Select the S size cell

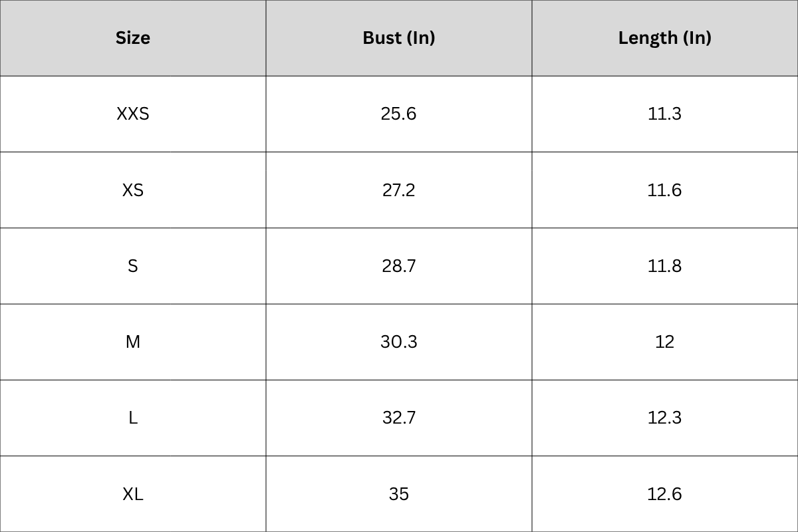(x=133, y=266)
